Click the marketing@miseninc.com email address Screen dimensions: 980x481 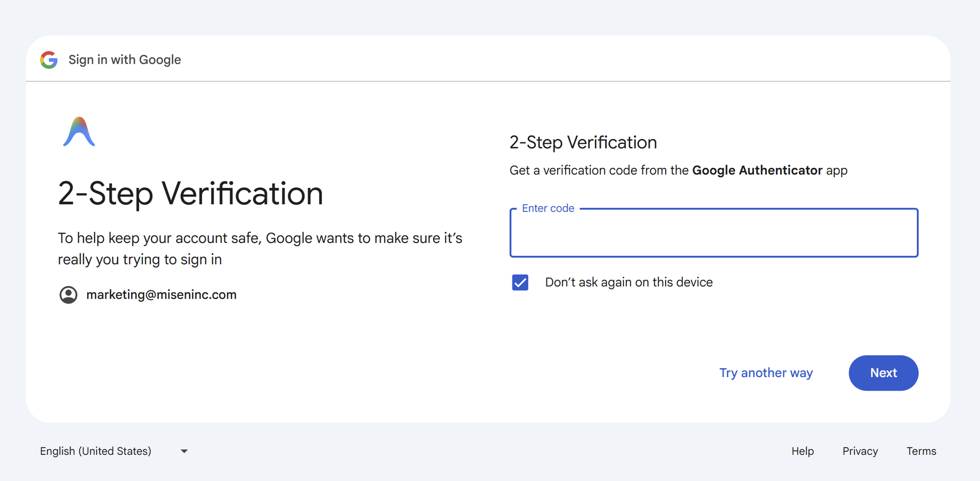click(x=161, y=295)
